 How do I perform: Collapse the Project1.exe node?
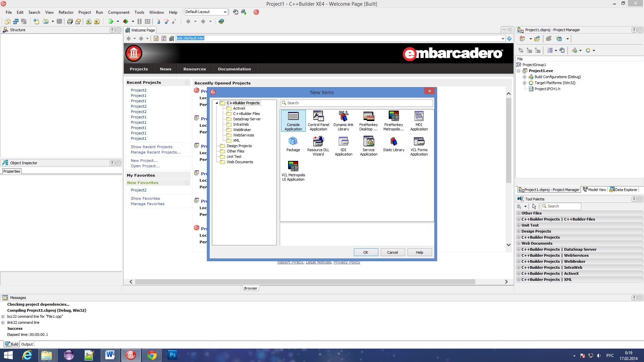coord(519,71)
